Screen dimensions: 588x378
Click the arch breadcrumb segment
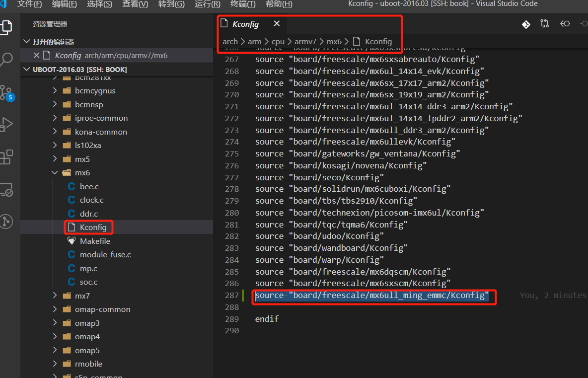230,42
